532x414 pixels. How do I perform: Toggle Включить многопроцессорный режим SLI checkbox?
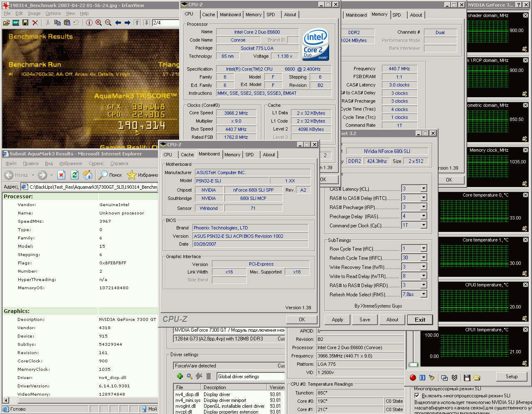click(417, 396)
